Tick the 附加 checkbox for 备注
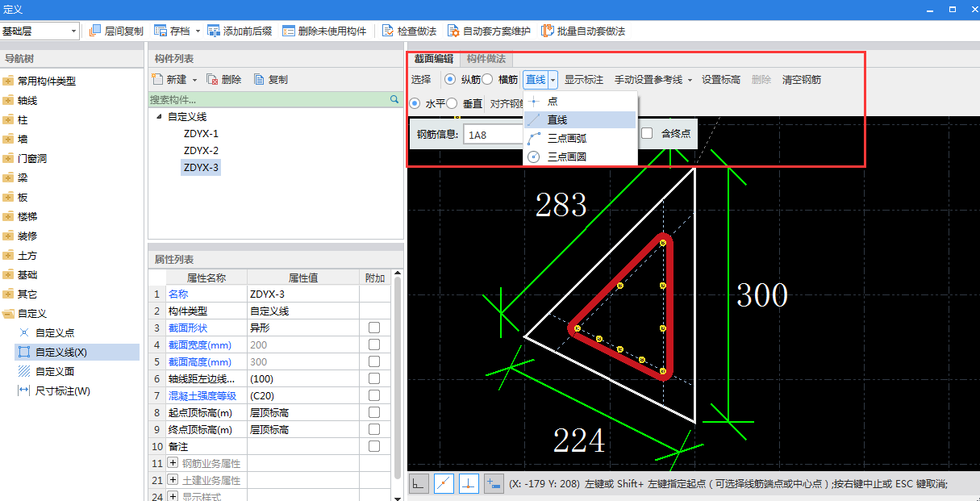980x501 pixels. (x=374, y=446)
